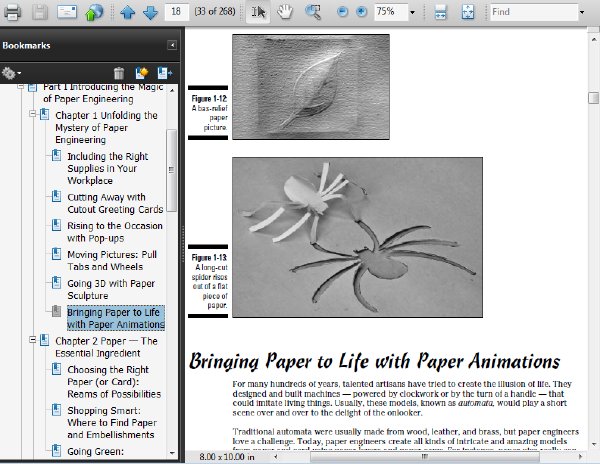Click the document horizontal scrollbar thumb
The width and height of the screenshot is (600, 464).
[425, 456]
